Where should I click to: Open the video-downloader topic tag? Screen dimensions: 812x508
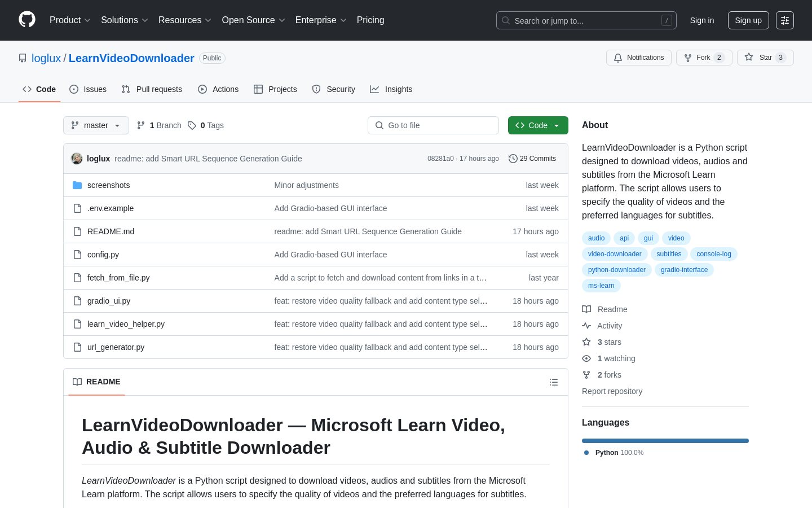point(615,254)
